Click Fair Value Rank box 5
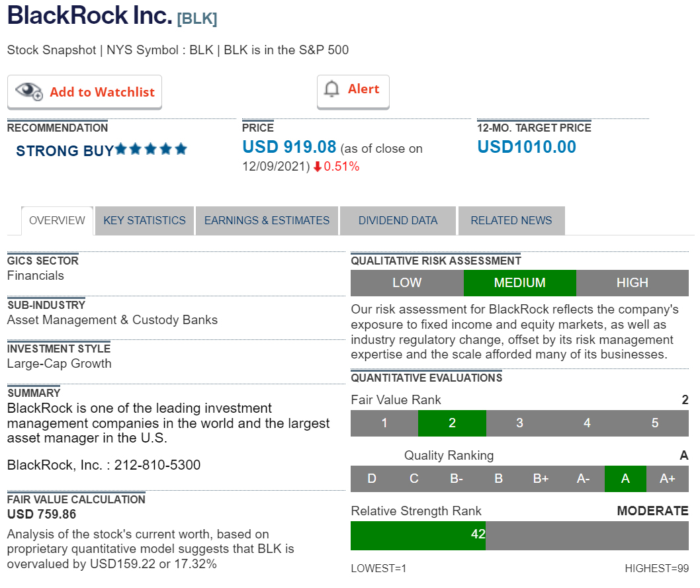 click(654, 423)
